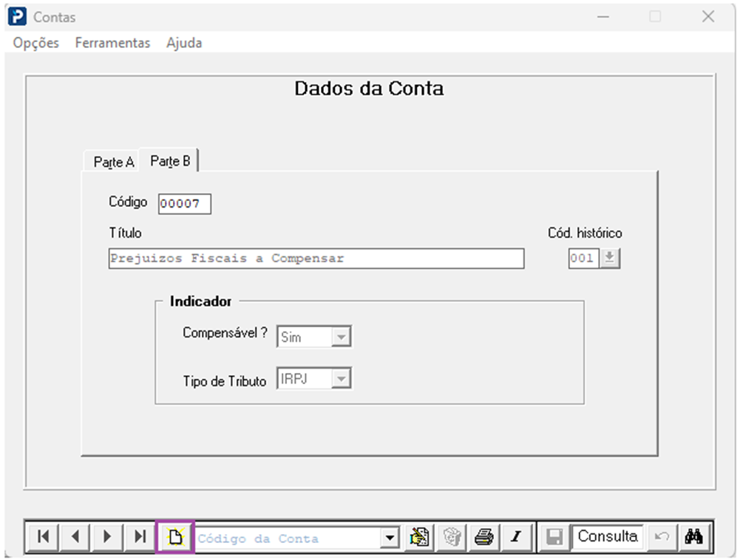The width and height of the screenshot is (743, 560).
Task: Open the Opções menu
Action: point(36,43)
